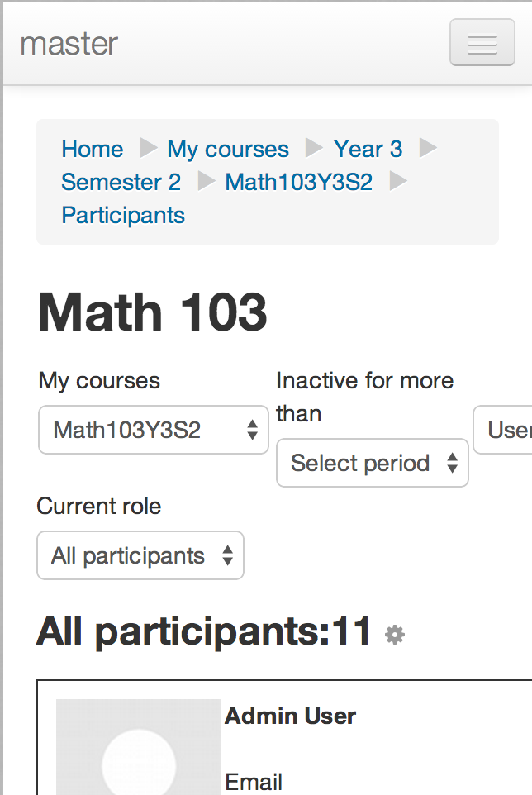Open the Select period dropdown

(373, 463)
